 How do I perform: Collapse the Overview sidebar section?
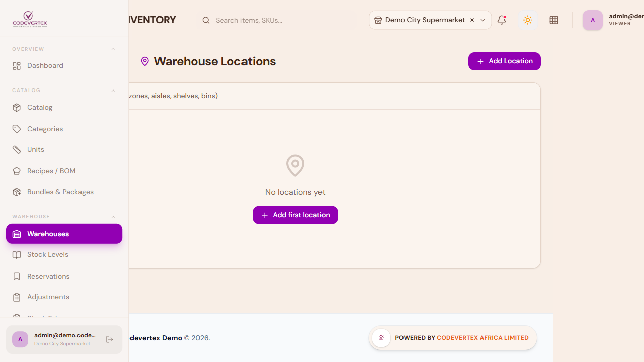(x=113, y=49)
